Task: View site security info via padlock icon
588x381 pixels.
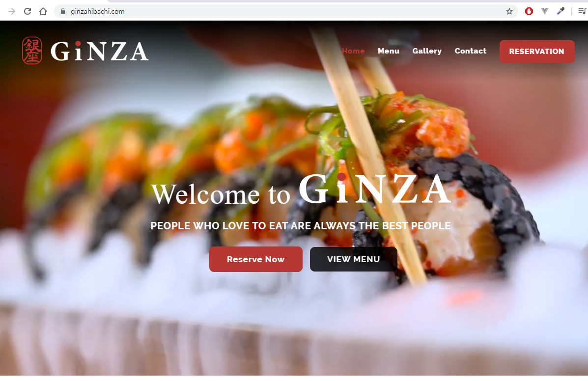Action: [63, 11]
